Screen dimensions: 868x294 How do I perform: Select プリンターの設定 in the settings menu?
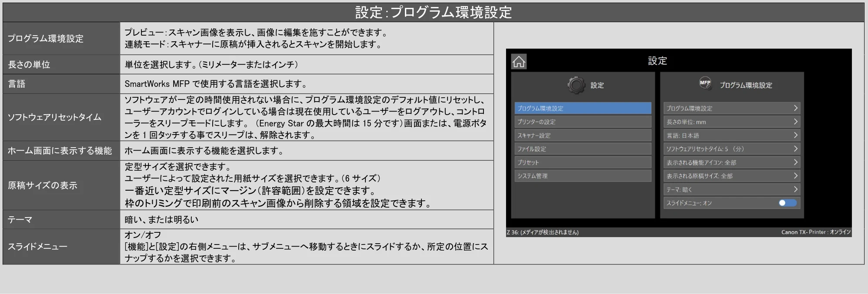coord(583,122)
